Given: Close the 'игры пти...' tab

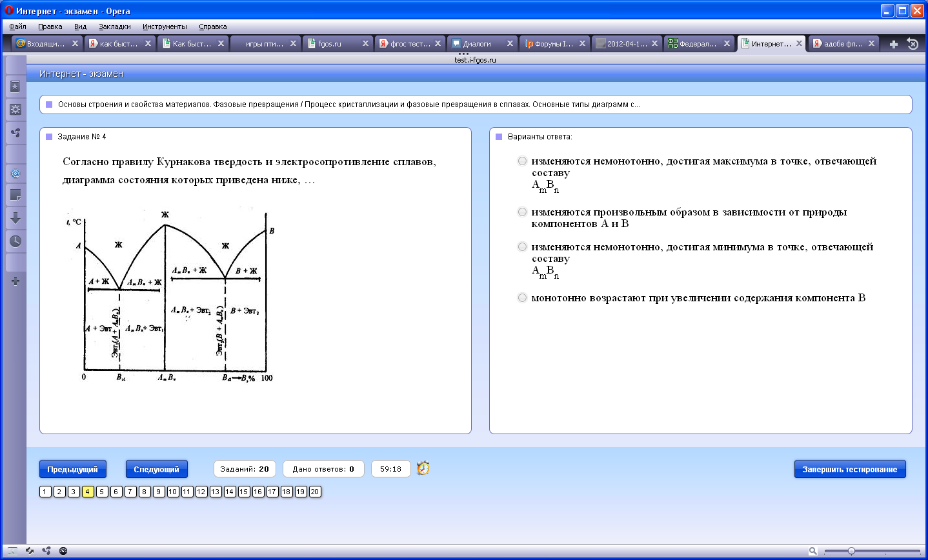Looking at the screenshot, I should [x=293, y=43].
